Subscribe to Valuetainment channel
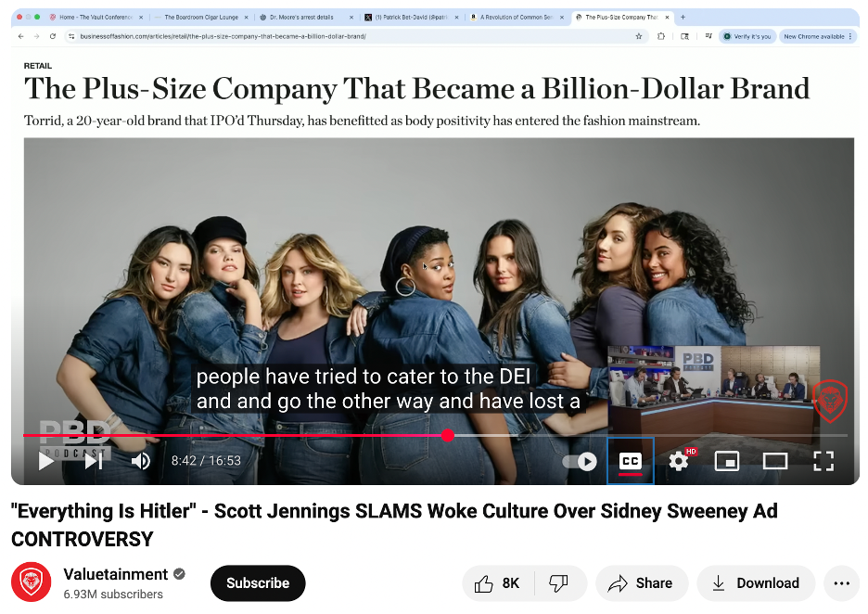Screen dimensions: 868x614 tap(258, 583)
